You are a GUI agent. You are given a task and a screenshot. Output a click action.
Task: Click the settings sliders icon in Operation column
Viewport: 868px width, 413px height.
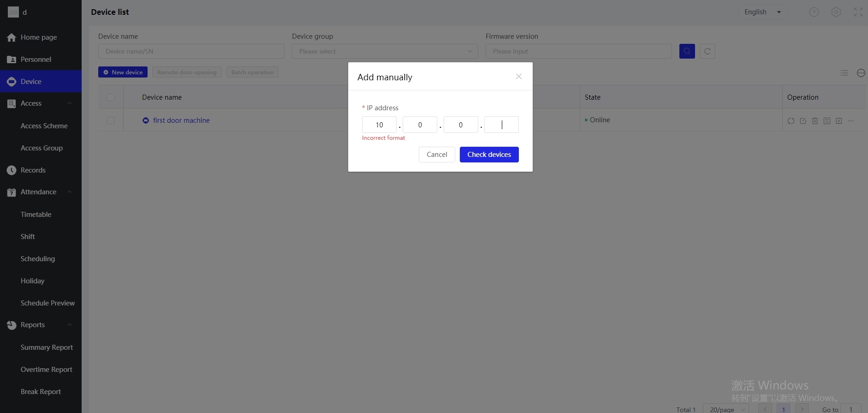pyautogui.click(x=827, y=121)
